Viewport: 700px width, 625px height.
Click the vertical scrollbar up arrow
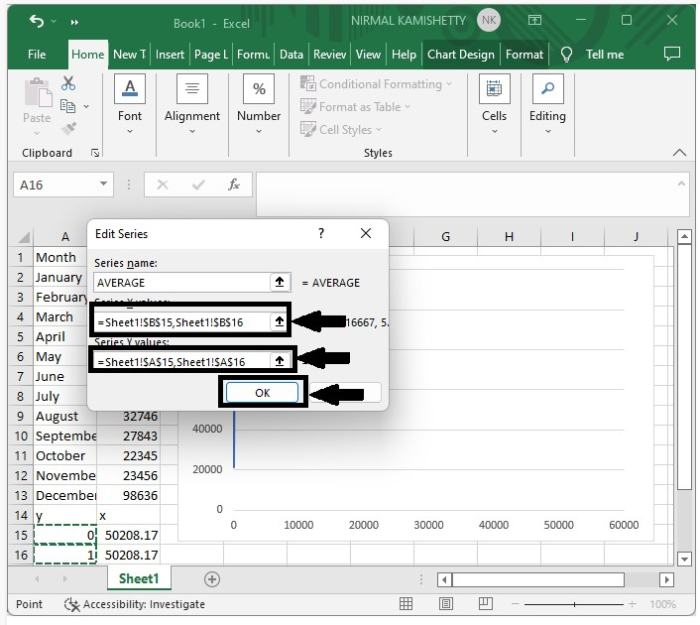[684, 237]
